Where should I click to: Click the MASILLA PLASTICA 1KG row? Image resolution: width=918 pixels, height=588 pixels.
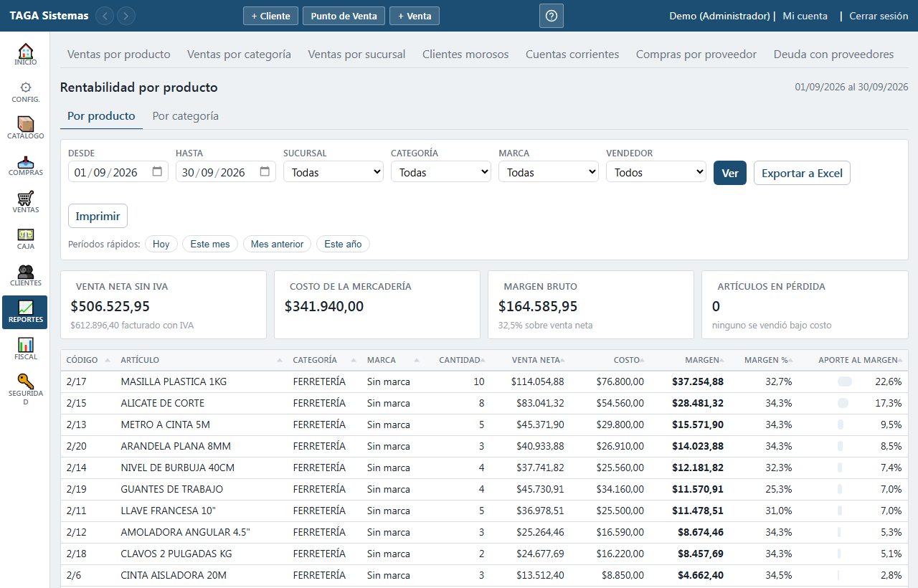[484, 381]
